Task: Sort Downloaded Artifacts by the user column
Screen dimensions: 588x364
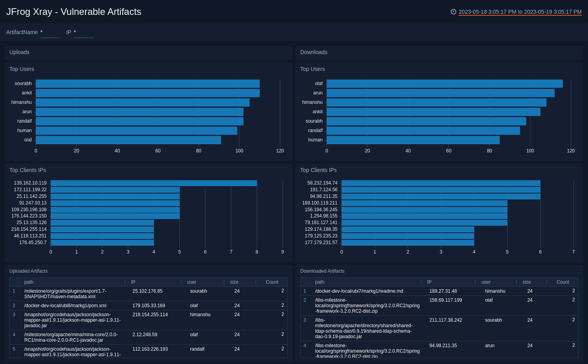Action: [x=486, y=282]
